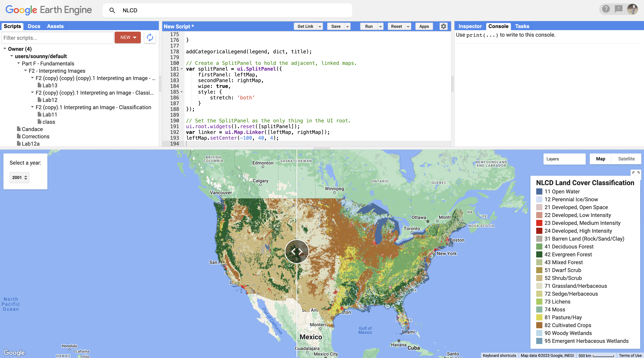Open the script settings gear icon
This screenshot has height=358, width=644.
tap(444, 26)
